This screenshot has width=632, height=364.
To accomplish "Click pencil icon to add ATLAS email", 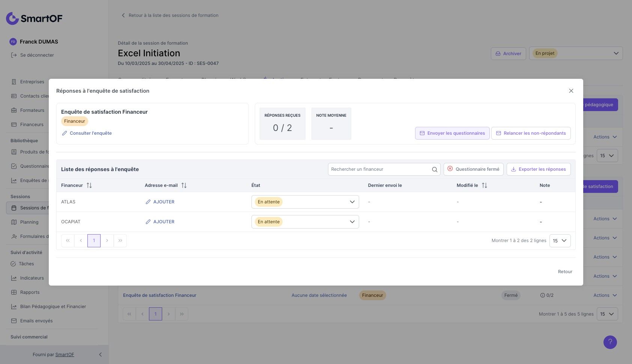I will [x=148, y=202].
